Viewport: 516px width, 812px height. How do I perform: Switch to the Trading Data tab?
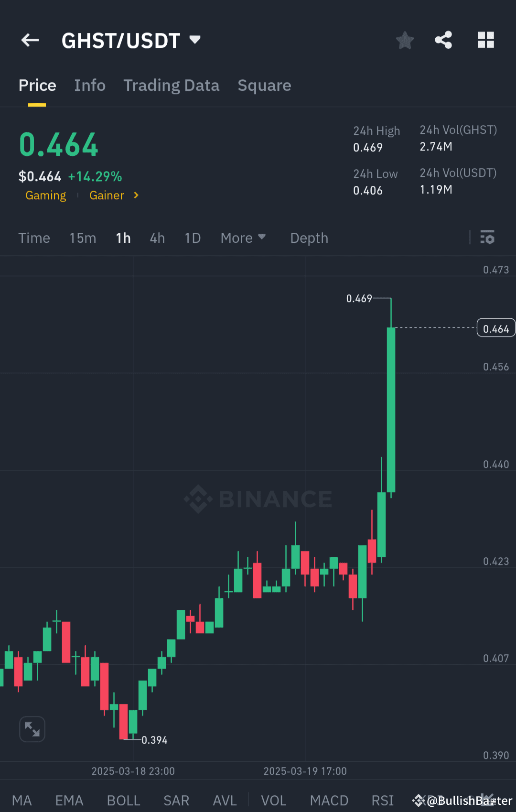coord(171,85)
